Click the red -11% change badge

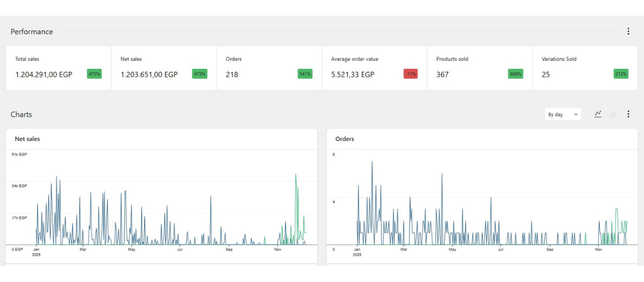click(x=410, y=74)
